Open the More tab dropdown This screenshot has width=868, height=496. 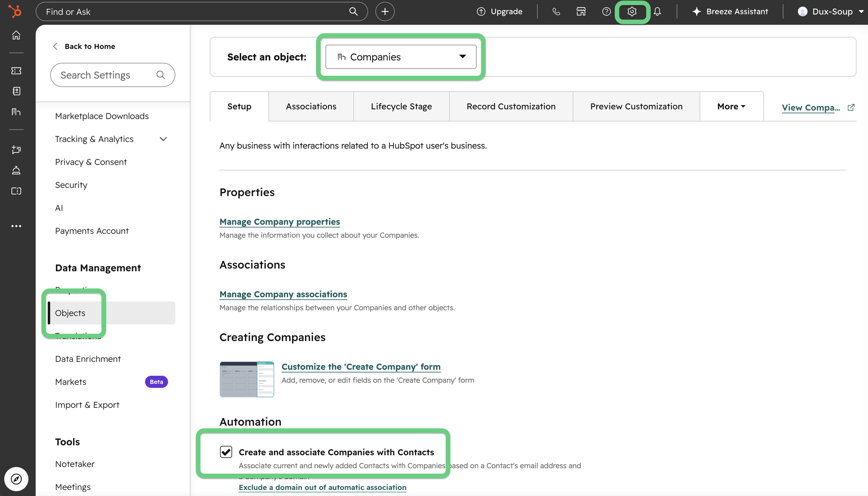(731, 106)
